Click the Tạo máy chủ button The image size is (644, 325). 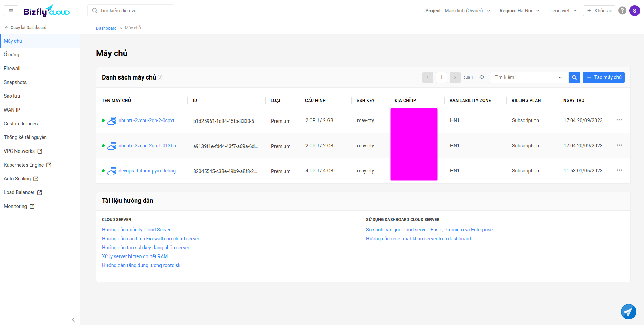pos(604,77)
